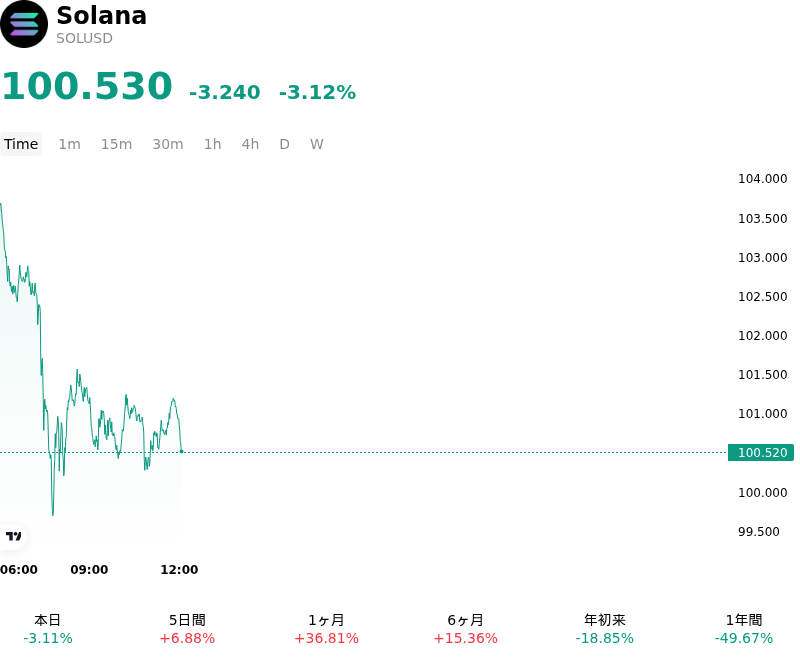Switch chart to weekly W interval
The image size is (800, 658).
(317, 144)
